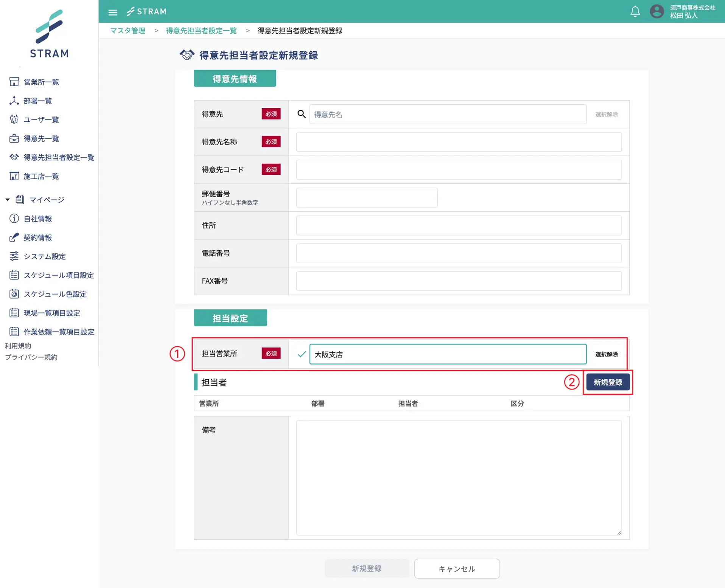This screenshot has height=588, width=725.
Task: Open the user profile avatar icon
Action: pos(657,11)
